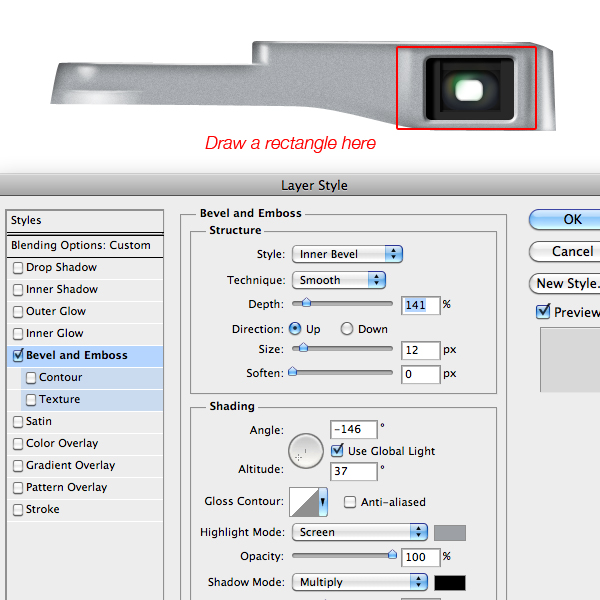Enable the Pattern Overlay checkbox
Image resolution: width=600 pixels, height=600 pixels.
click(18, 488)
